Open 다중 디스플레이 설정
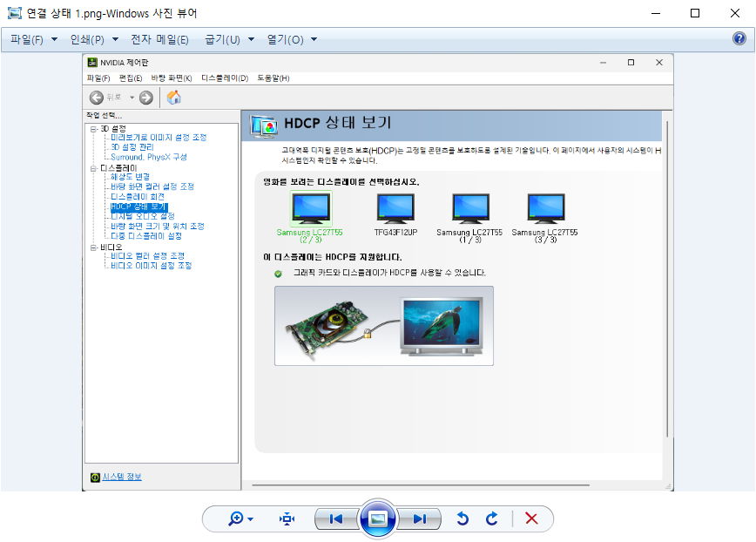756x542 pixels. [x=146, y=236]
